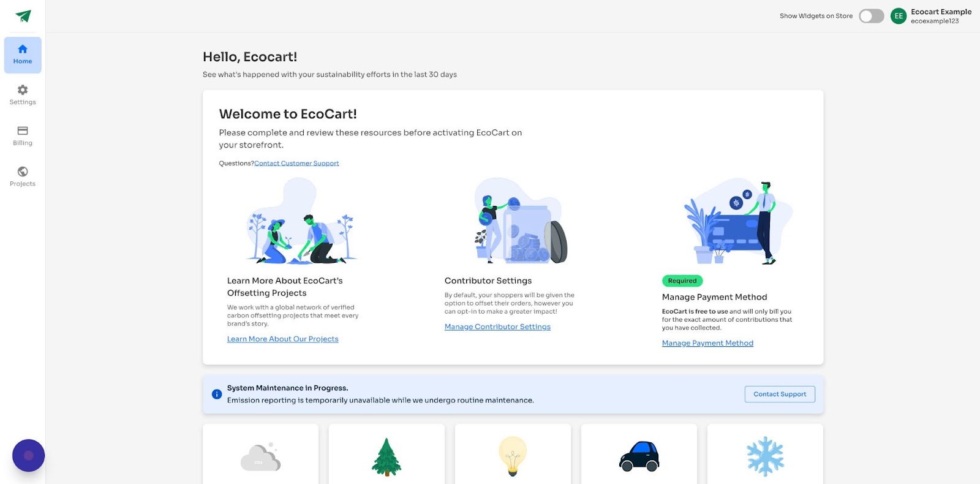The height and width of the screenshot is (484, 980).
Task: Click the tree planting illustration
Action: pos(301,221)
